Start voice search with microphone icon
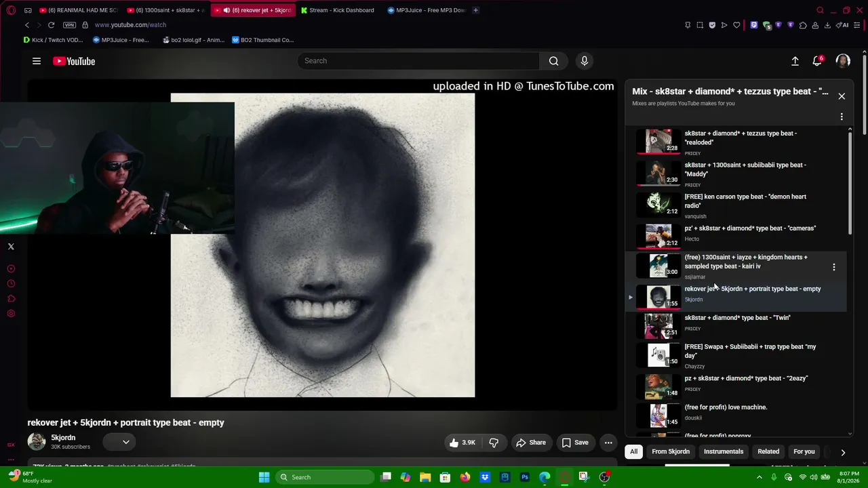Screen dimensions: 868x488 point(585,61)
